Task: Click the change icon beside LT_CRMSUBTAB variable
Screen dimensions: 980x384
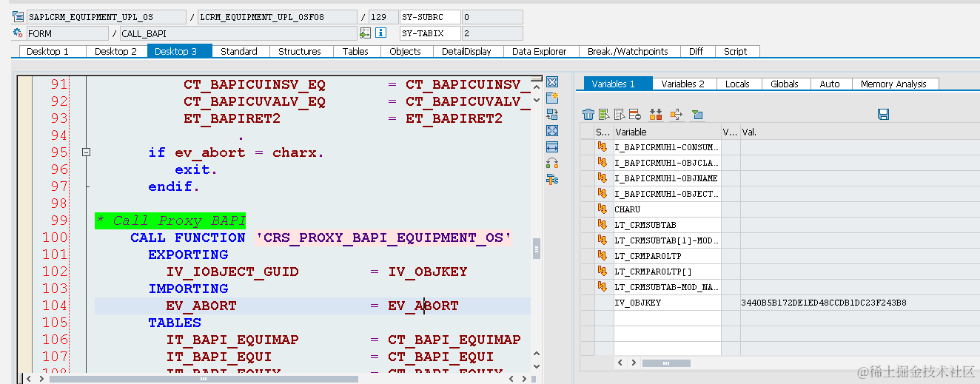Action: pos(603,225)
